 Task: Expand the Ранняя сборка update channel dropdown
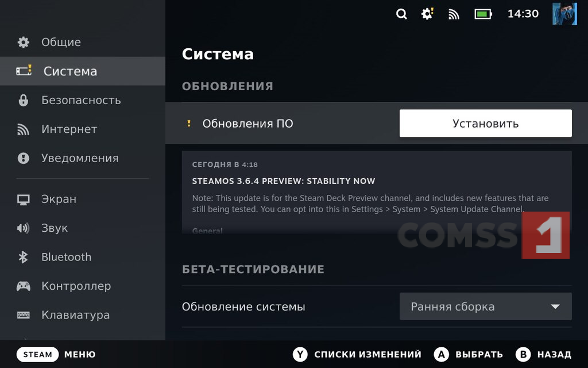point(486,306)
